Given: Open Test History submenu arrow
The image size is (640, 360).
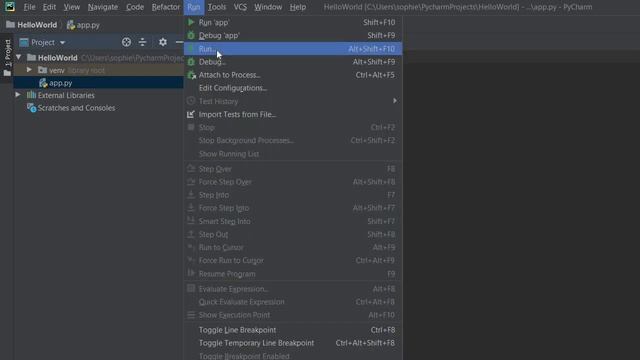Looking at the screenshot, I should (x=395, y=100).
